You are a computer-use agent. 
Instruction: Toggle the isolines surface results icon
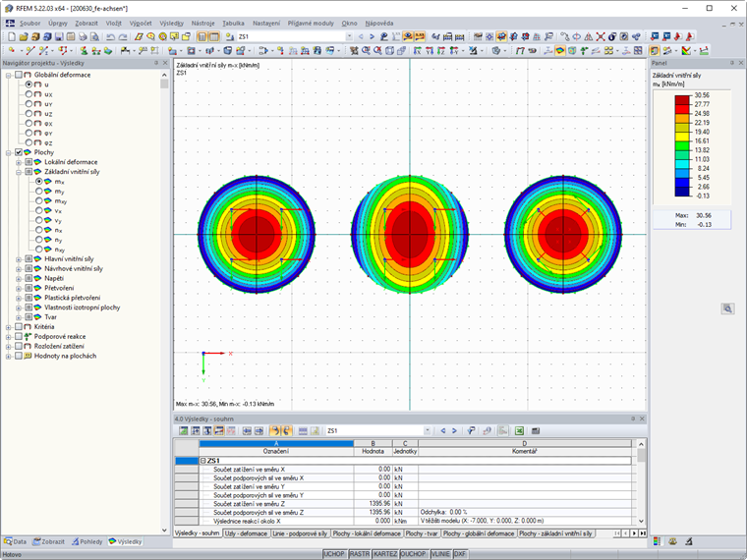tap(560, 50)
